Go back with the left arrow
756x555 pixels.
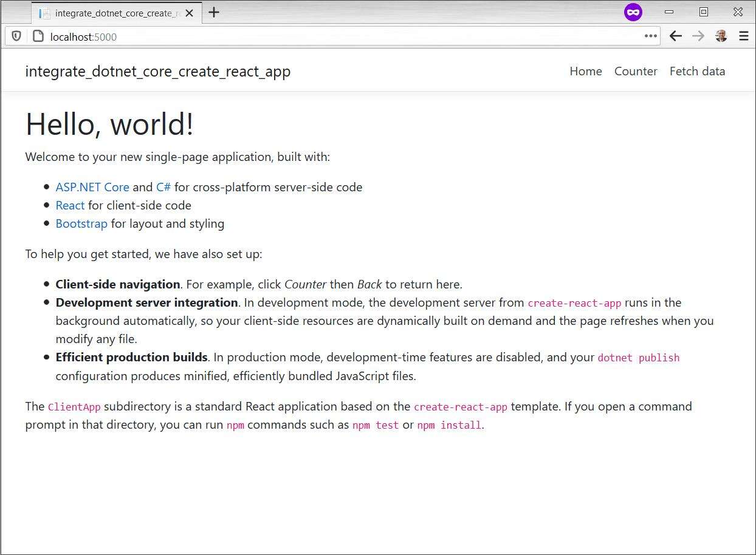pos(676,36)
